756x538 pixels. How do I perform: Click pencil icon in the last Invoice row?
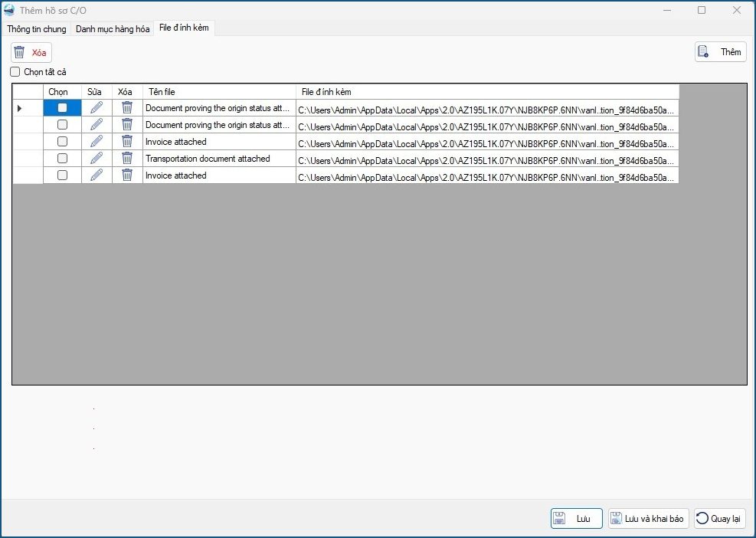pos(97,176)
